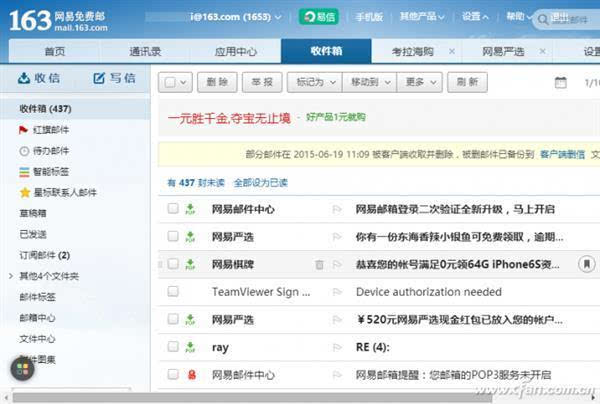Open 文件中心 in sidebar

click(x=38, y=339)
